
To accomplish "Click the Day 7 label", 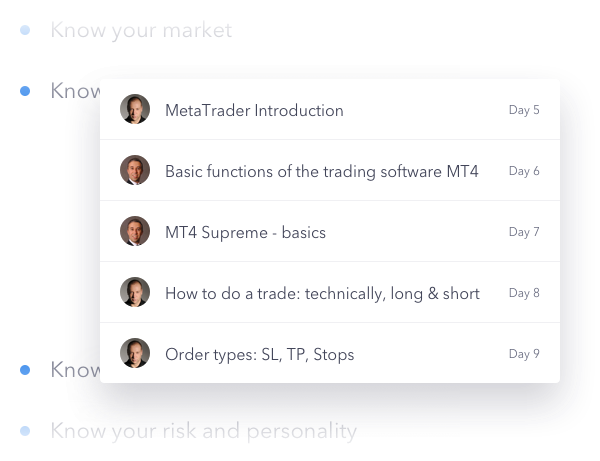I will (524, 232).
